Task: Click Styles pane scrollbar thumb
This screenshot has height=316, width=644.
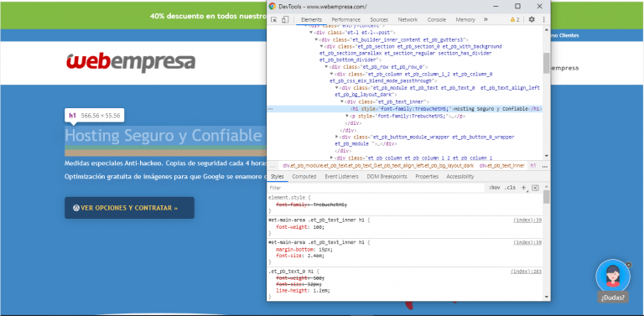Action: [546, 197]
